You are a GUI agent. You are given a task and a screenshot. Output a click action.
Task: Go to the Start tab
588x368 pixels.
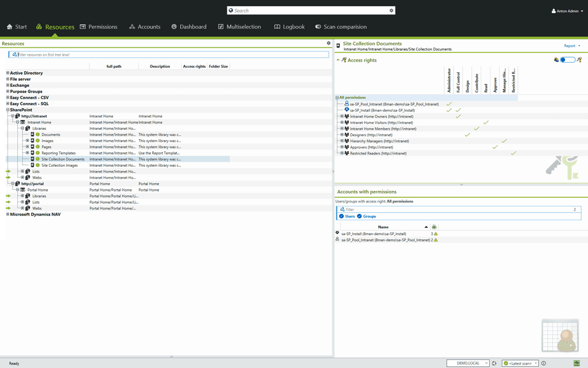(17, 26)
